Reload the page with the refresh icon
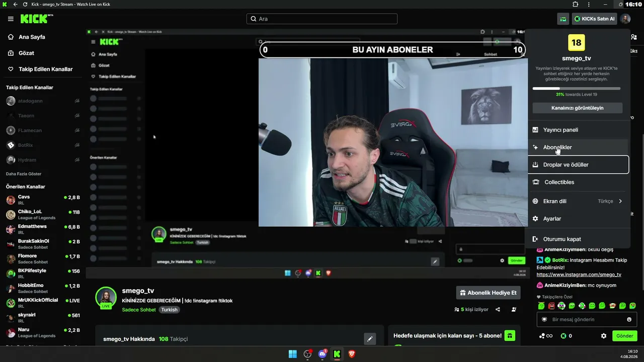Image resolution: width=644 pixels, height=362 pixels. pyautogui.click(x=25, y=5)
